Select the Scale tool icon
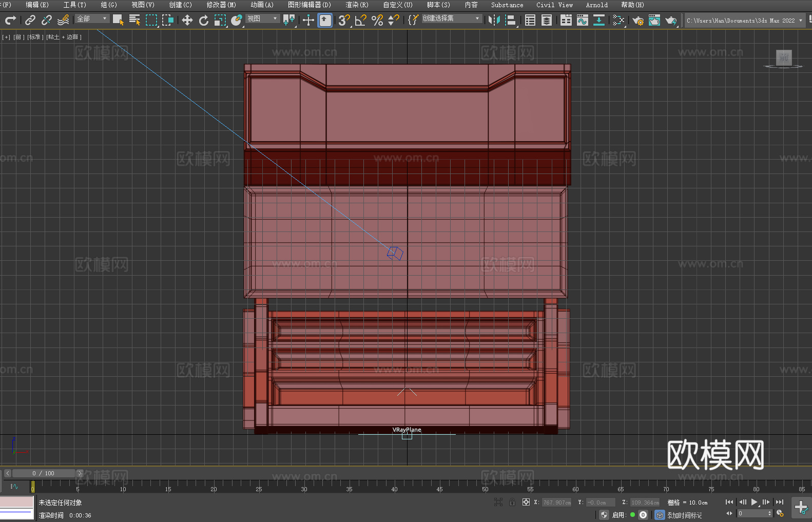Image resolution: width=812 pixels, height=522 pixels. 220,20
